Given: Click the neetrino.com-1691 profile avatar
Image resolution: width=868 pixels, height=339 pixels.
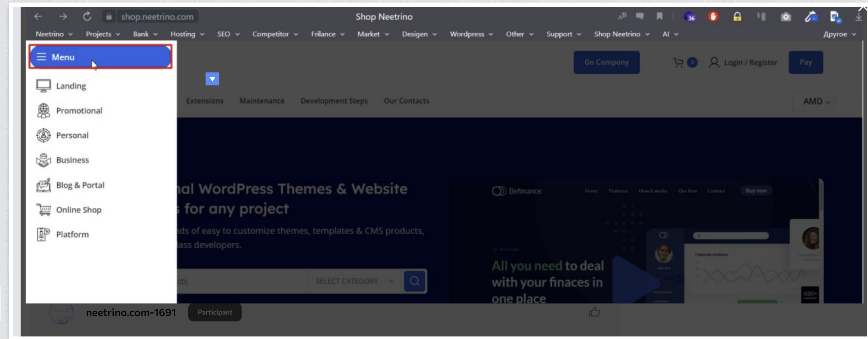Looking at the screenshot, I should pyautogui.click(x=61, y=313).
